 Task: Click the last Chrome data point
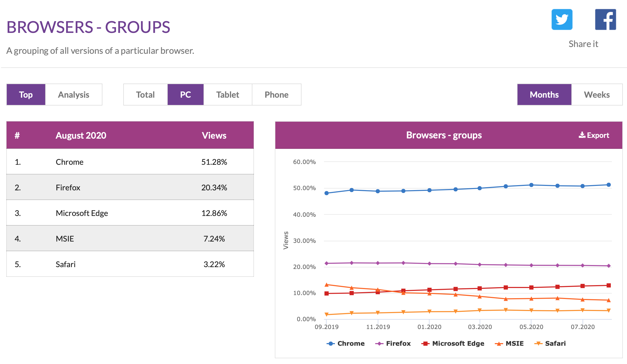coord(608,185)
